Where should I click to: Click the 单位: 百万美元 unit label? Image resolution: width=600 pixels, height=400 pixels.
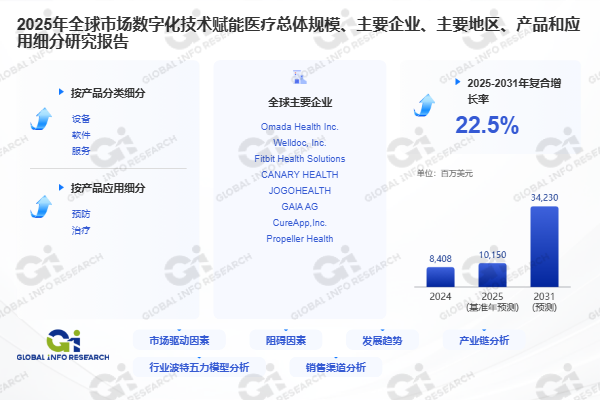(x=445, y=173)
